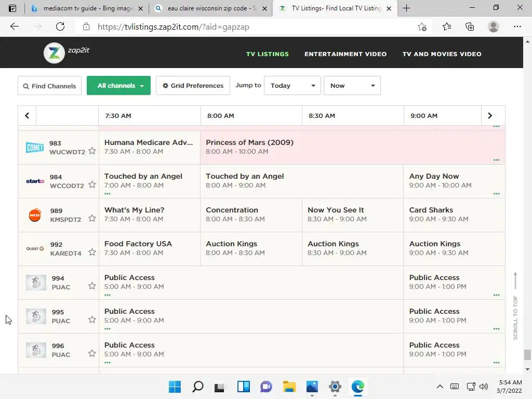Open the Find Channels search button
This screenshot has height=399, width=532.
pos(49,86)
